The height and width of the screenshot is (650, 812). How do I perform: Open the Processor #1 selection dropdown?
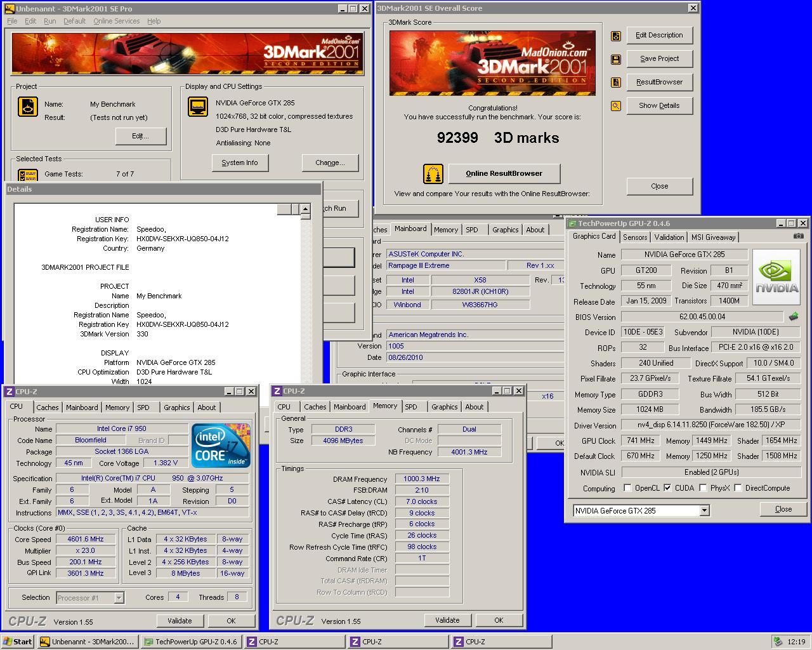pos(119,597)
